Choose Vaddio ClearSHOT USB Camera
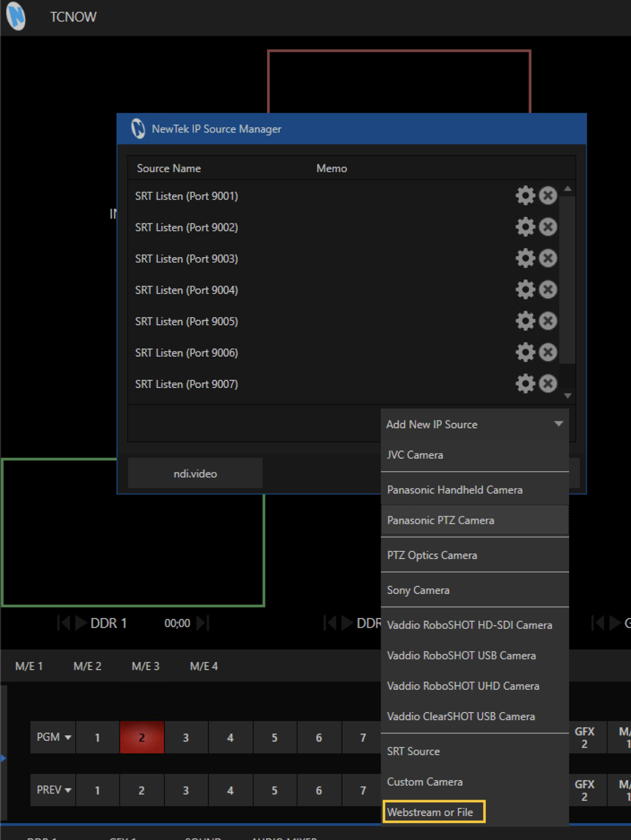631x840 pixels. point(474,716)
